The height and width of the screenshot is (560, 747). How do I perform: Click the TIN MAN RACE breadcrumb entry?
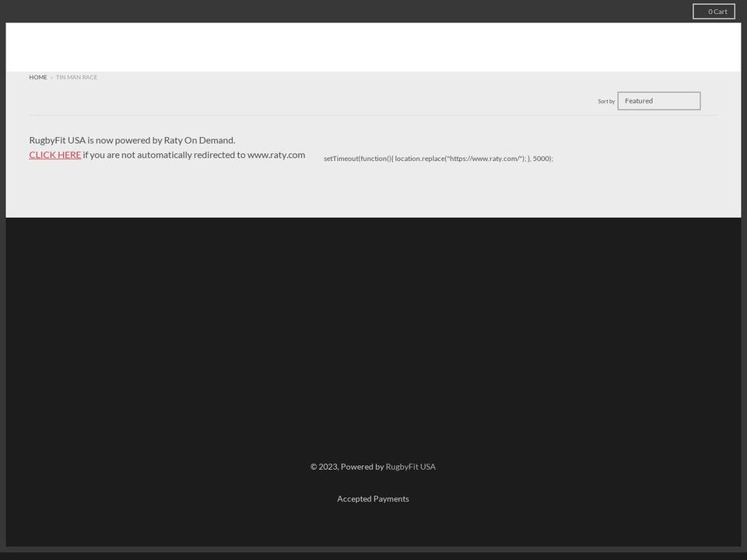pyautogui.click(x=75, y=76)
